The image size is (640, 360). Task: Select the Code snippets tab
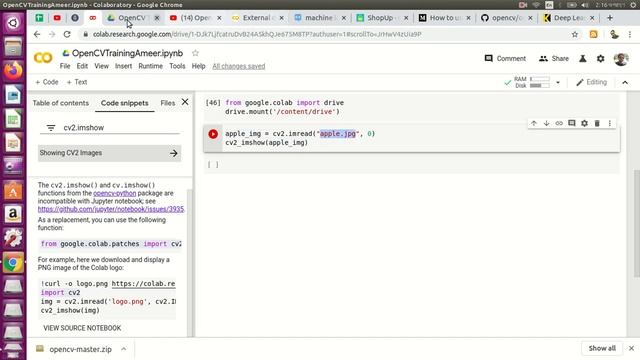[124, 103]
